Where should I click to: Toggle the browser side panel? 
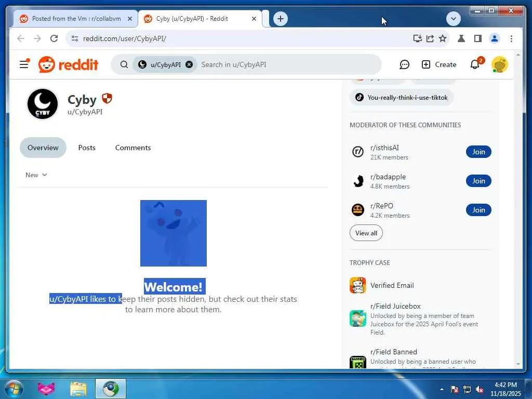coord(478,38)
